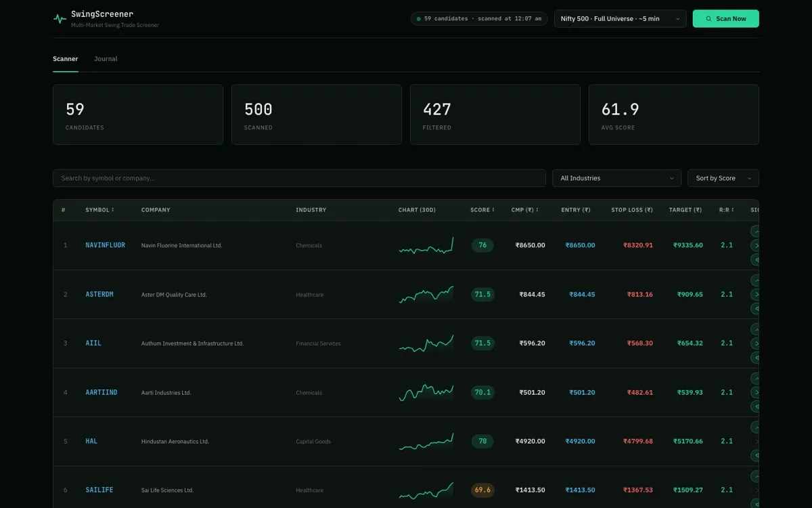Screen dimensions: 812x508
Task: Sort table by Symbol column arrows
Action: click(x=112, y=210)
